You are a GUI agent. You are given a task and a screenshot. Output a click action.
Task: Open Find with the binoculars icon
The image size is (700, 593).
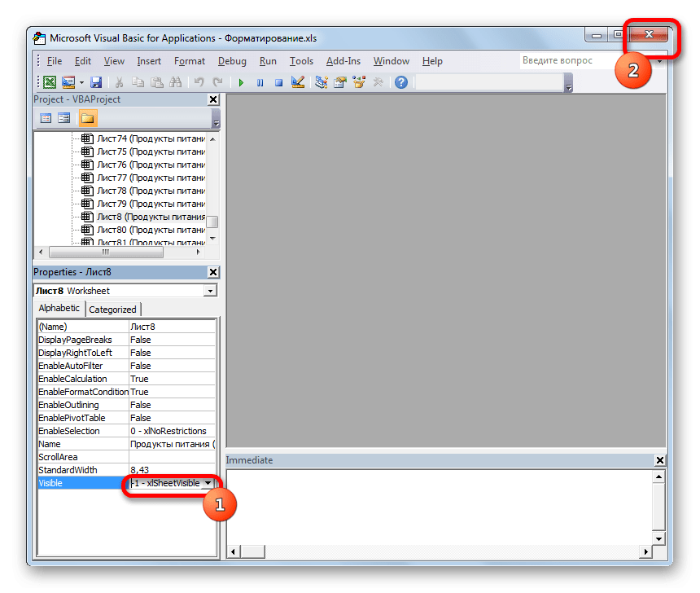(x=176, y=82)
